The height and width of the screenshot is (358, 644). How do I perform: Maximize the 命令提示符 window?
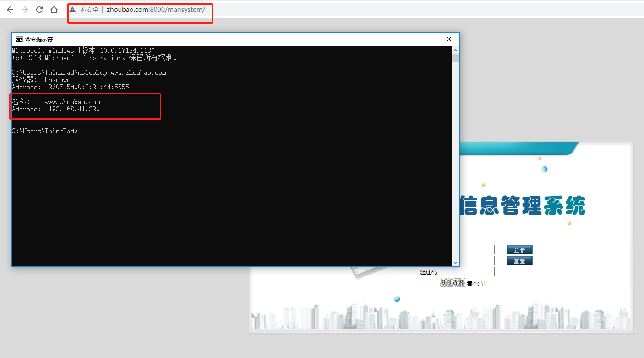point(428,39)
